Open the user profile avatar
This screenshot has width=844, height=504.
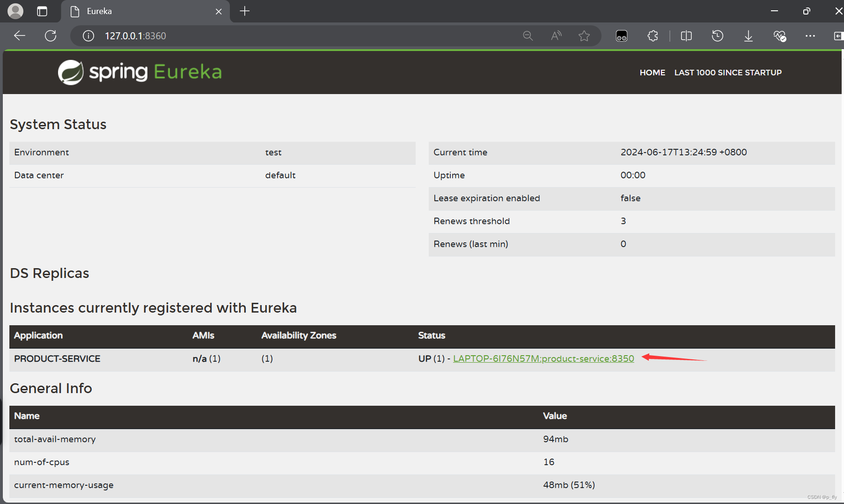(x=15, y=11)
